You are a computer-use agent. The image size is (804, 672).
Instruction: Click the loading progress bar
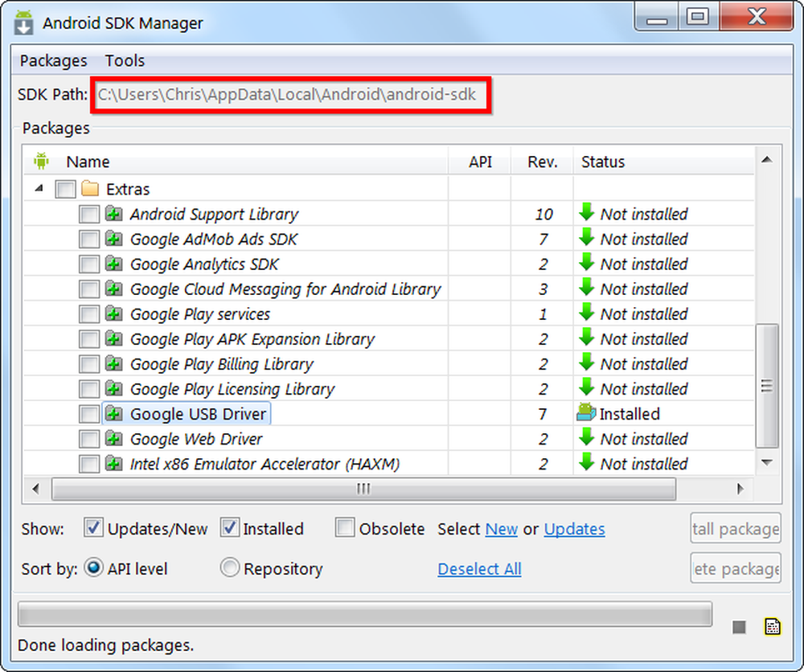coord(365,614)
